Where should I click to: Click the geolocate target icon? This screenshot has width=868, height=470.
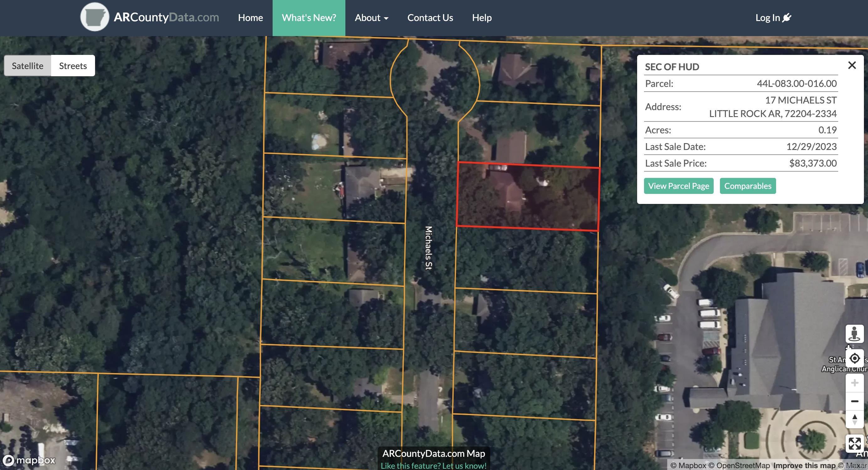click(x=855, y=359)
